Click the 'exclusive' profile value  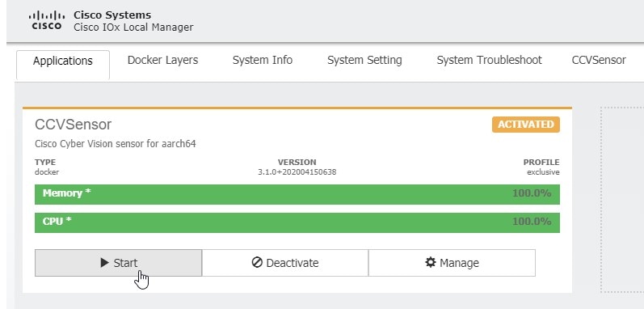pyautogui.click(x=543, y=172)
